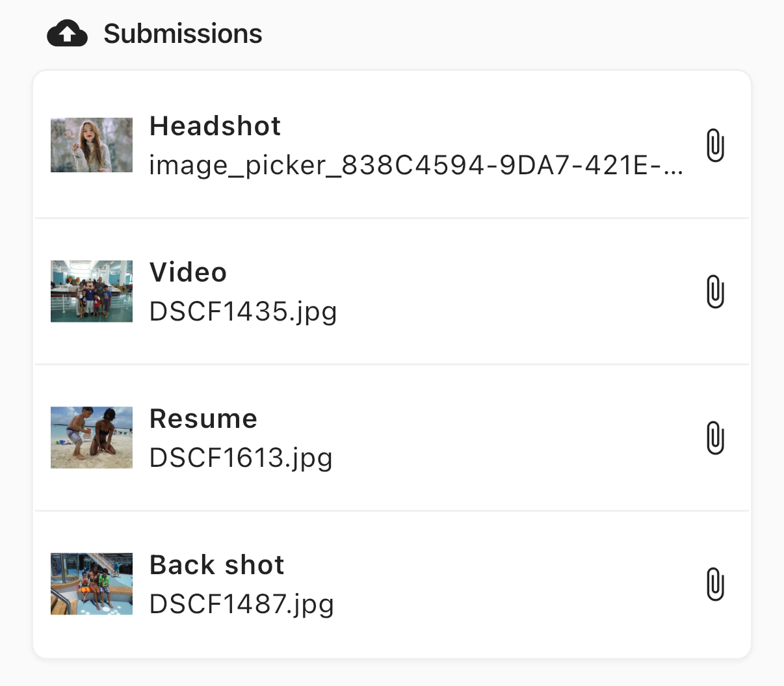The height and width of the screenshot is (686, 784).
Task: Click the Back shot title
Action: point(217,565)
